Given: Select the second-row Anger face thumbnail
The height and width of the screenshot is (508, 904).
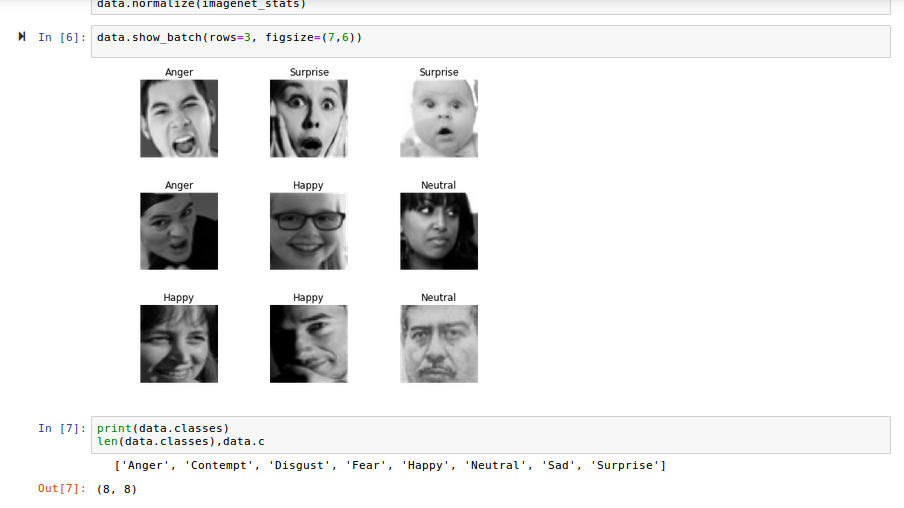Looking at the screenshot, I should (179, 231).
